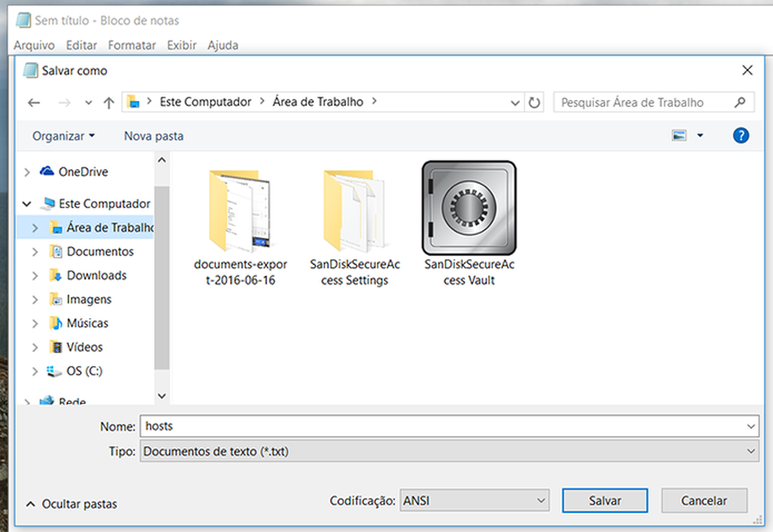This screenshot has width=773, height=532.
Task: Click the navigation pane scrollbar thumb
Action: 162,277
